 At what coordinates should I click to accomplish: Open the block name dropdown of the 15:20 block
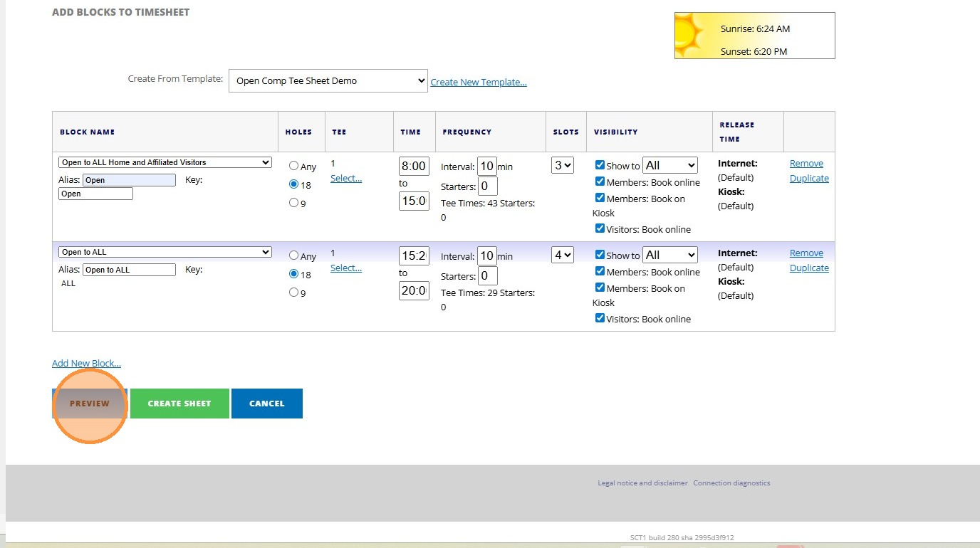[165, 252]
